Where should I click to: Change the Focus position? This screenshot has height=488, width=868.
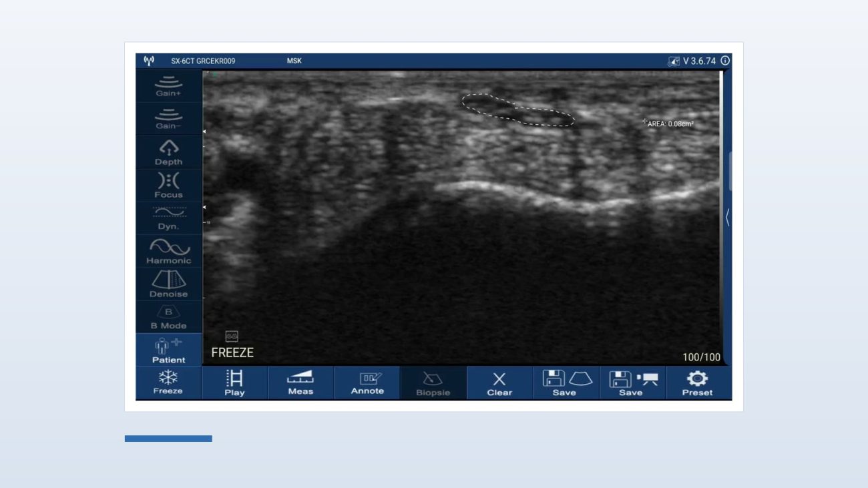click(x=168, y=185)
